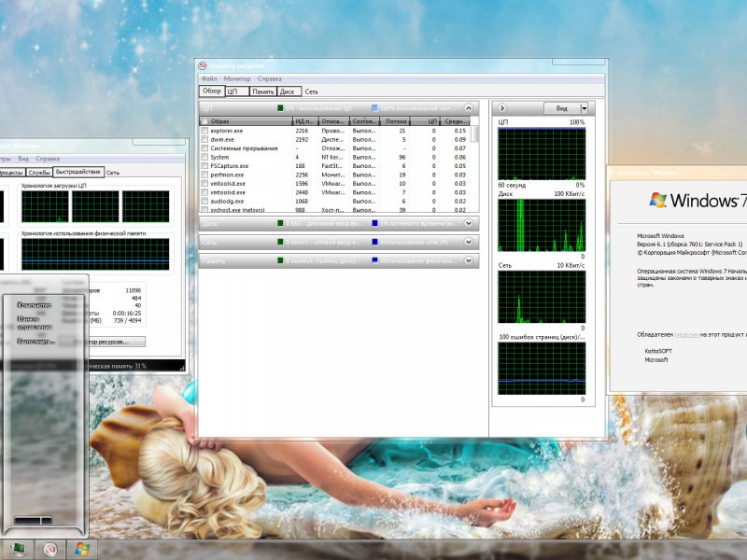This screenshot has height=560, width=747.
Task: Open Панель управления from start menu
Action: 35,323
